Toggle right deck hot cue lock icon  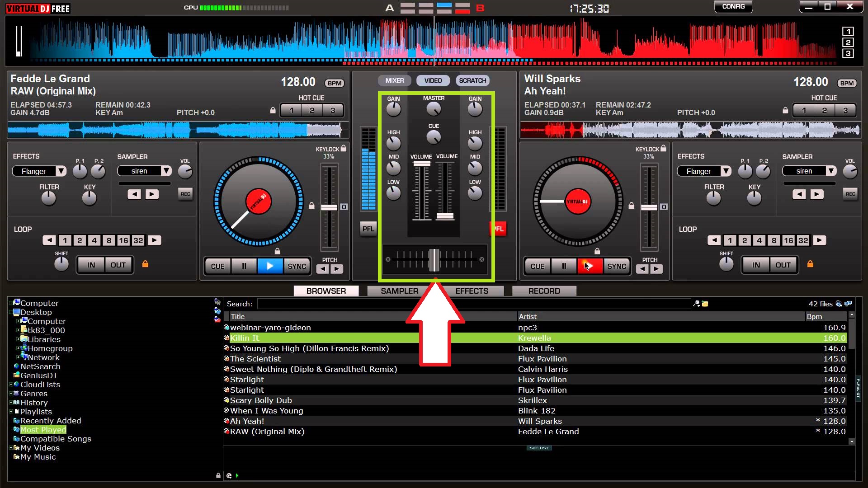[x=785, y=110]
